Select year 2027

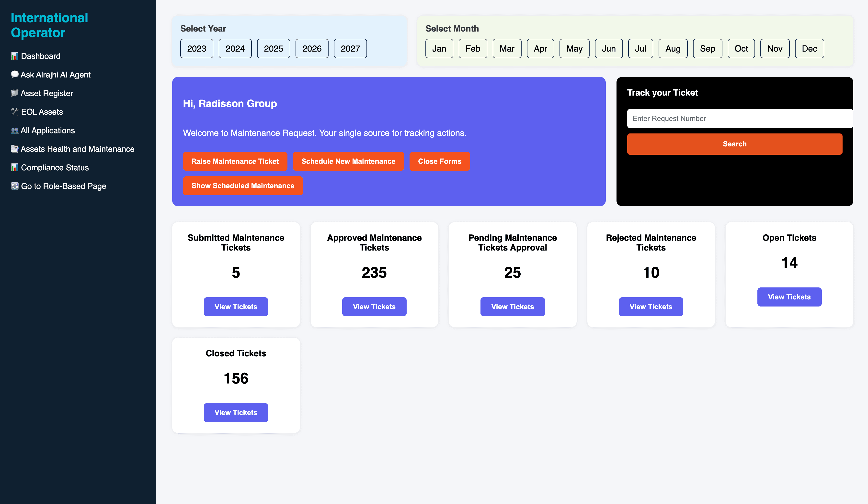click(x=350, y=48)
